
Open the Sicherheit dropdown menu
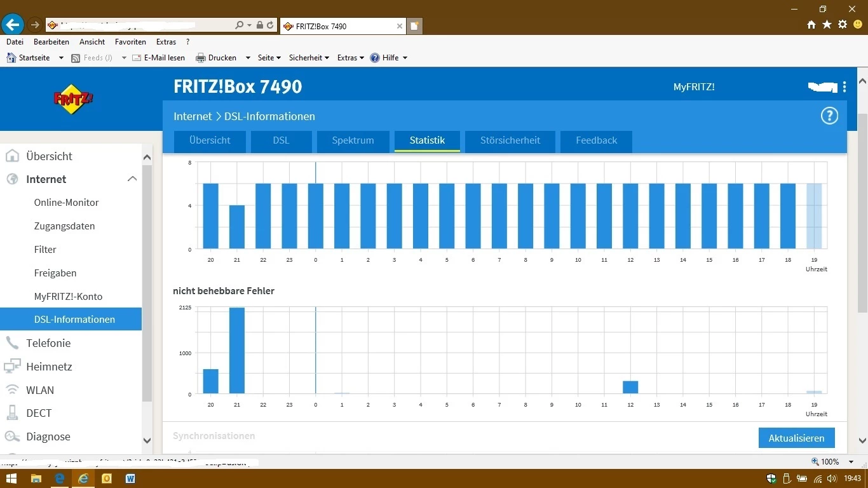309,58
